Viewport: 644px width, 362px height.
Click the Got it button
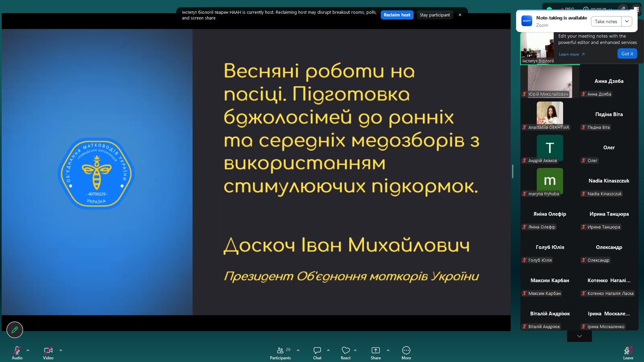[627, 54]
